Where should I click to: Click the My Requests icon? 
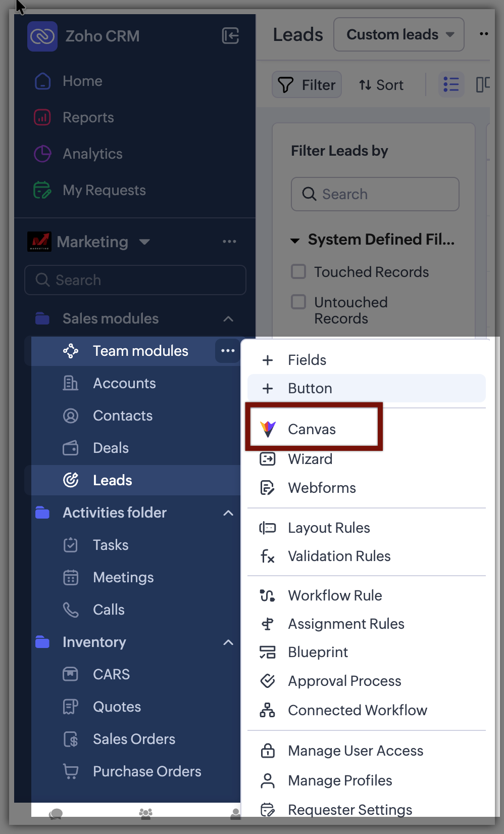(x=42, y=190)
